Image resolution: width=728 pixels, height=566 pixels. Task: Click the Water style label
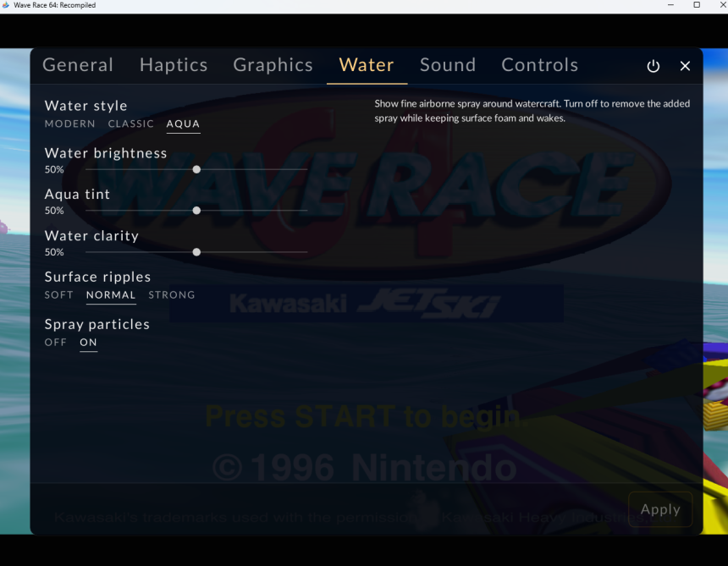pos(85,106)
